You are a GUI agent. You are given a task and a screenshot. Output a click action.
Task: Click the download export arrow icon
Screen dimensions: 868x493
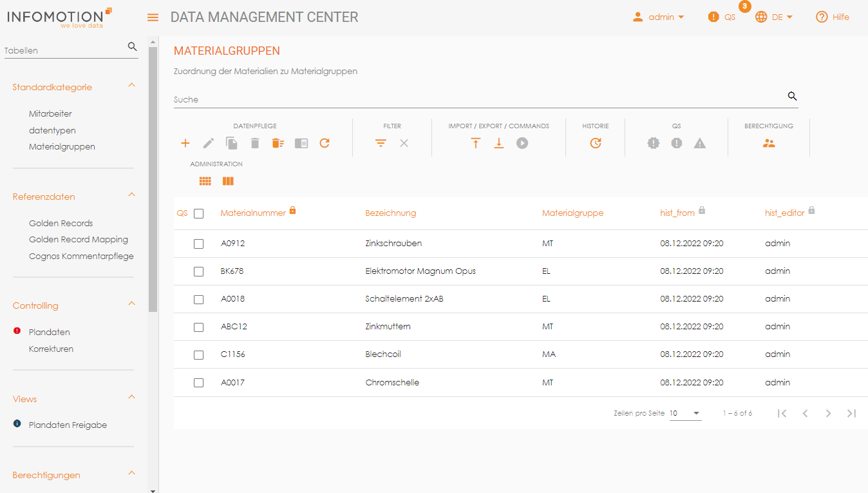(499, 143)
